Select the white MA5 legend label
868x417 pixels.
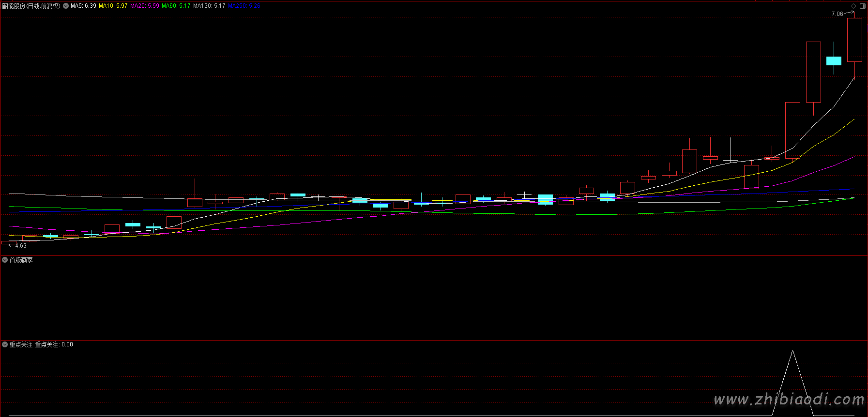coord(83,6)
